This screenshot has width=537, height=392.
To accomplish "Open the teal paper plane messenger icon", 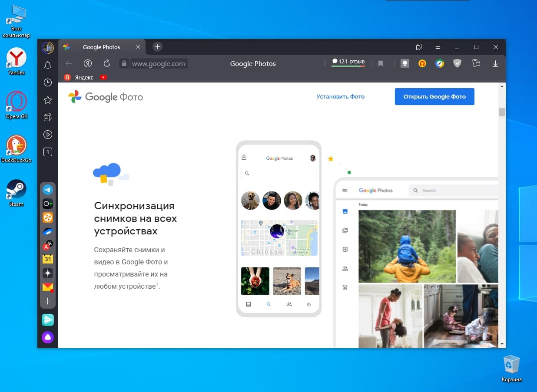I will [48, 320].
